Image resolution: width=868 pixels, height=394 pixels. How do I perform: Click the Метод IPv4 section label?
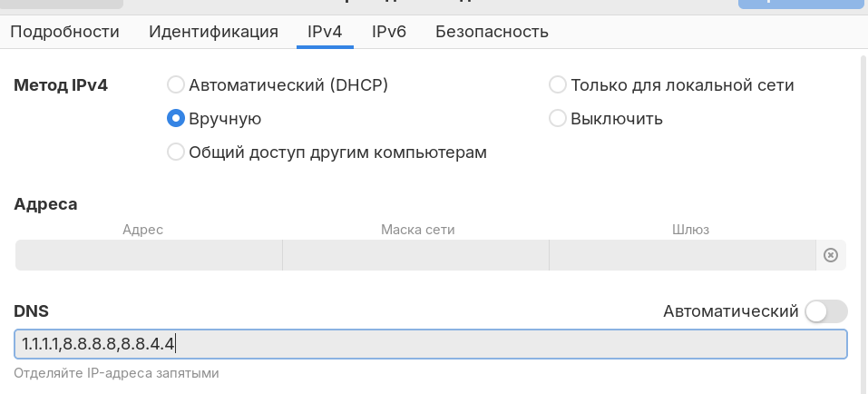(61, 85)
